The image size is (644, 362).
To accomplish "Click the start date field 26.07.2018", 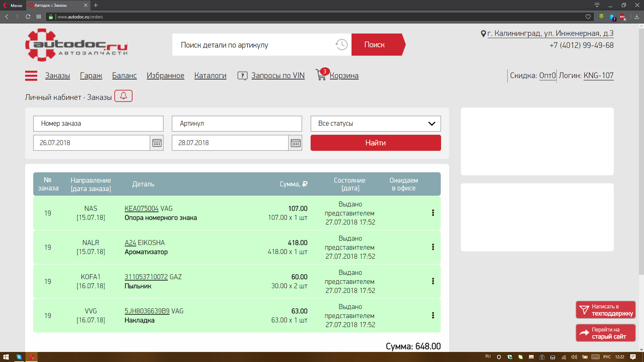I will click(x=92, y=143).
